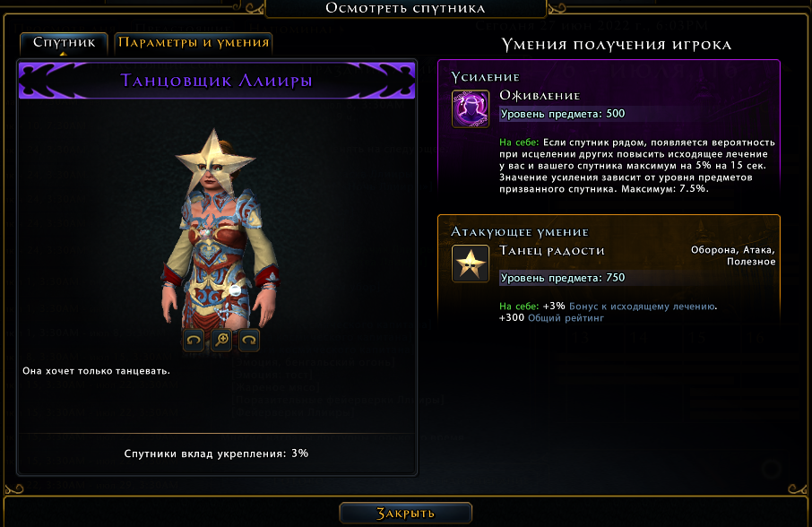
Task: Click the Оживление enhancement power icon
Action: point(471,108)
